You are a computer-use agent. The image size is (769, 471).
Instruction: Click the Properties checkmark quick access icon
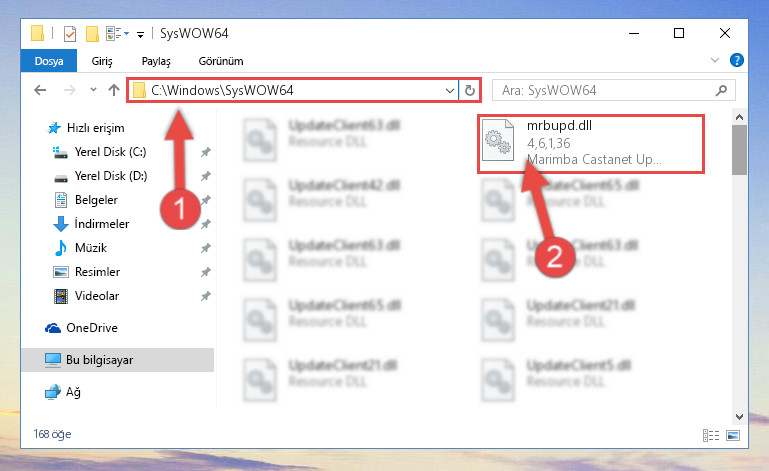click(x=70, y=33)
